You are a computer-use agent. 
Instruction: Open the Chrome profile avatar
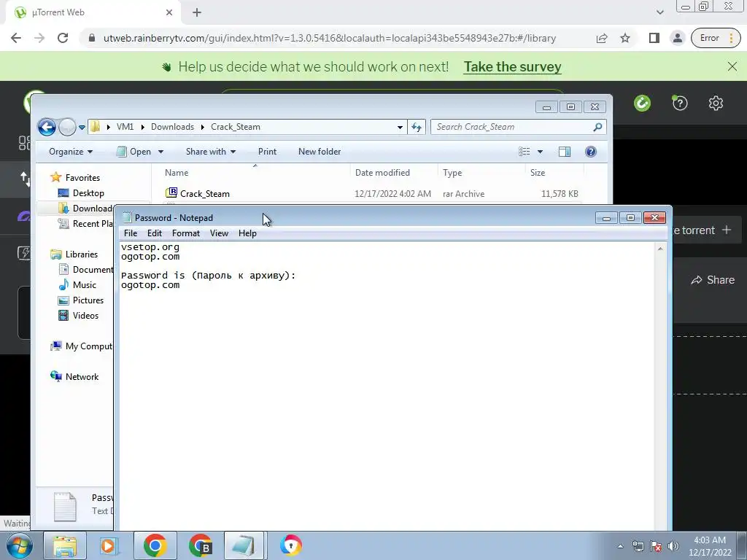677,38
